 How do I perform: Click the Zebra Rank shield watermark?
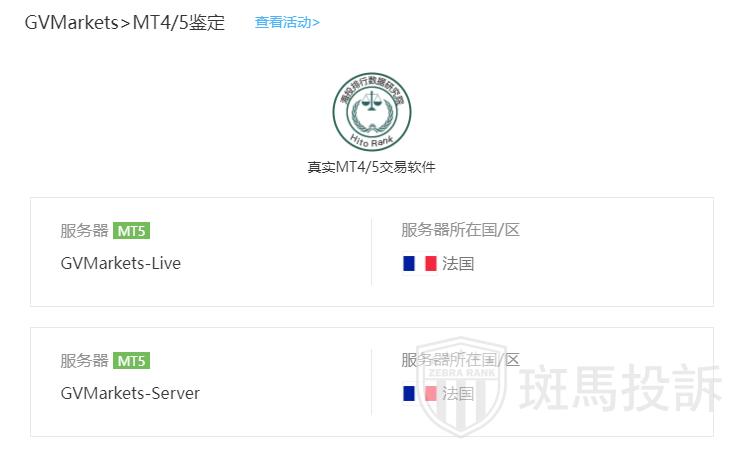[461, 386]
